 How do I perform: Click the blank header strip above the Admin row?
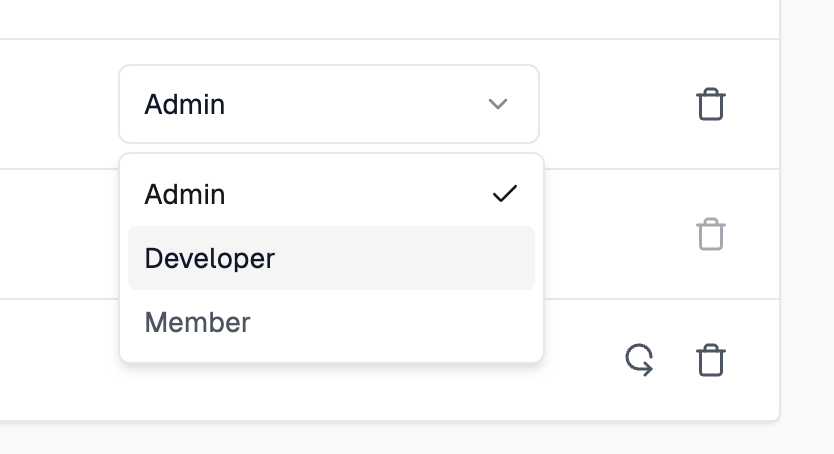point(389,19)
